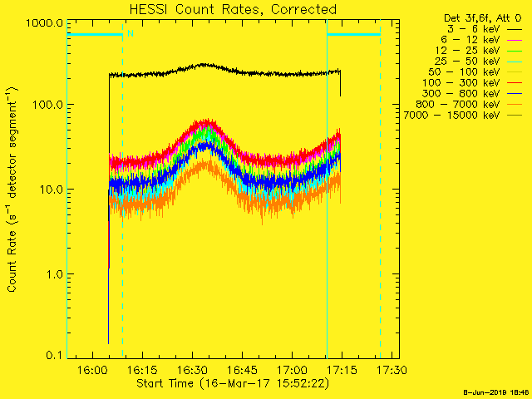This screenshot has width=532, height=399.
Task: Click the black line swatch for 3 - 6 keV
Action: [515, 30]
